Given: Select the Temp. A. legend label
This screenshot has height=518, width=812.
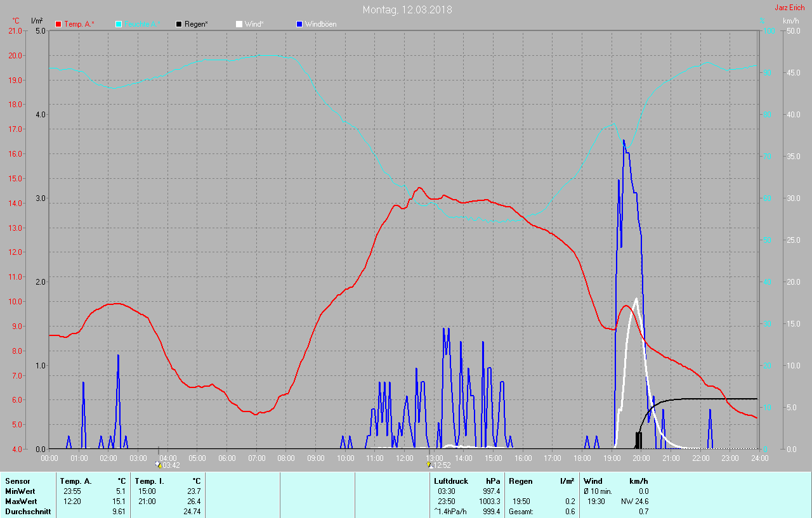Looking at the screenshot, I should [x=79, y=24].
